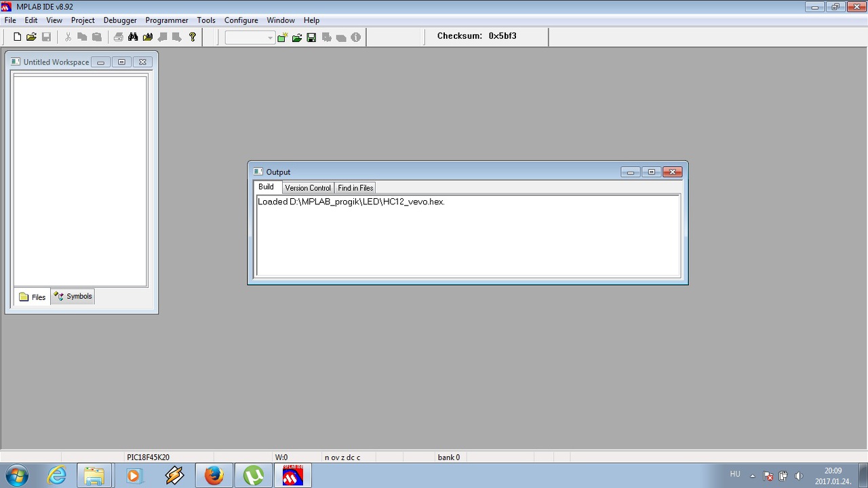This screenshot has height=488, width=868.
Task: Maximize the Untitled Workspace panel
Action: coord(121,62)
